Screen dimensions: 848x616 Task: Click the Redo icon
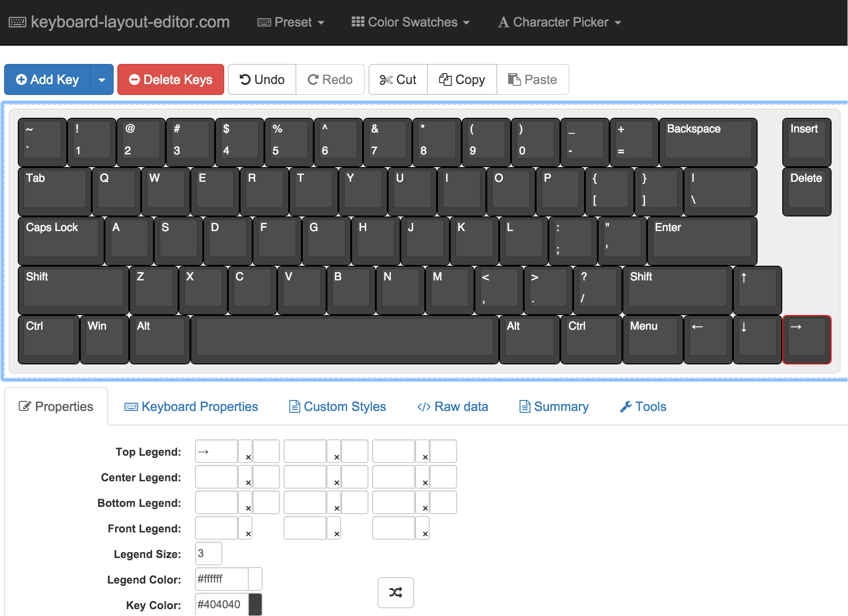[x=314, y=79]
